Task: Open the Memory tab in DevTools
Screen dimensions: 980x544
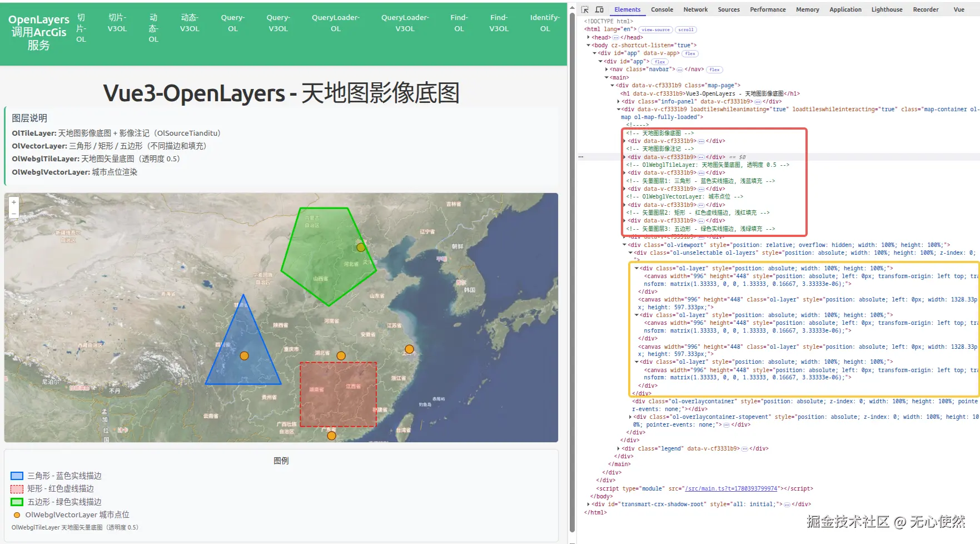Action: point(807,9)
